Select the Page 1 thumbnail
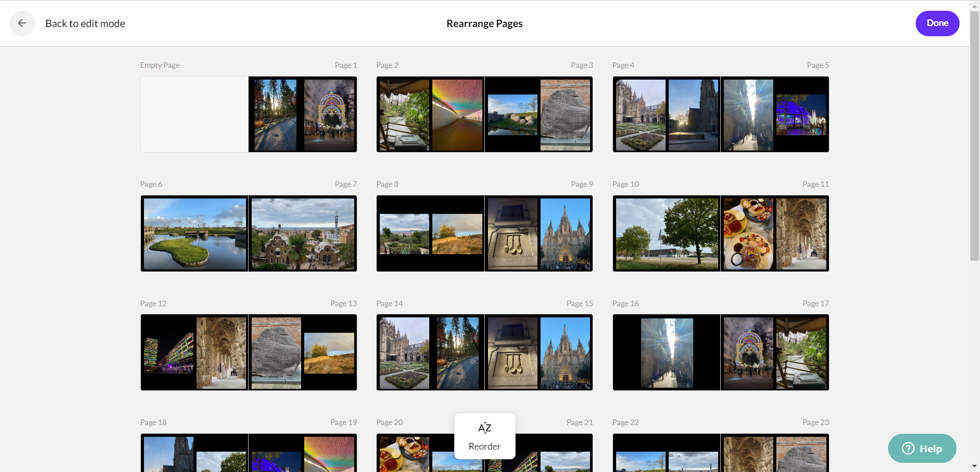This screenshot has height=472, width=980. (x=303, y=114)
